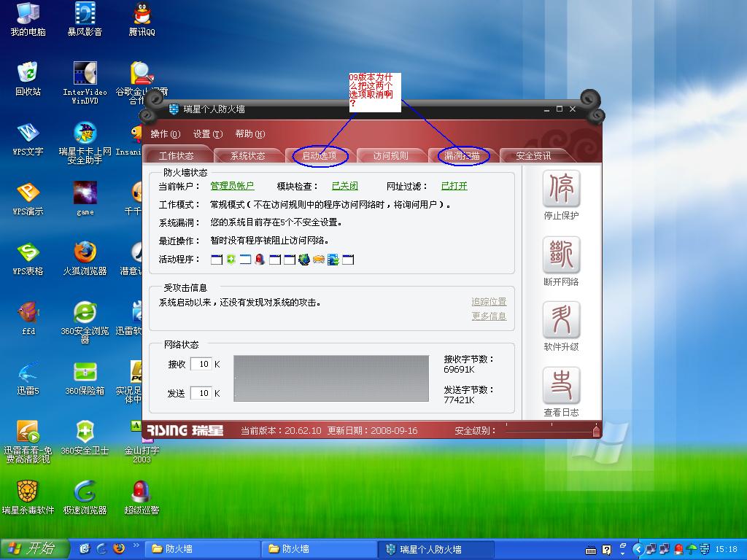Screen dimensions: 747x560
Task: Open the language bar options arrow
Action: tap(623, 554)
